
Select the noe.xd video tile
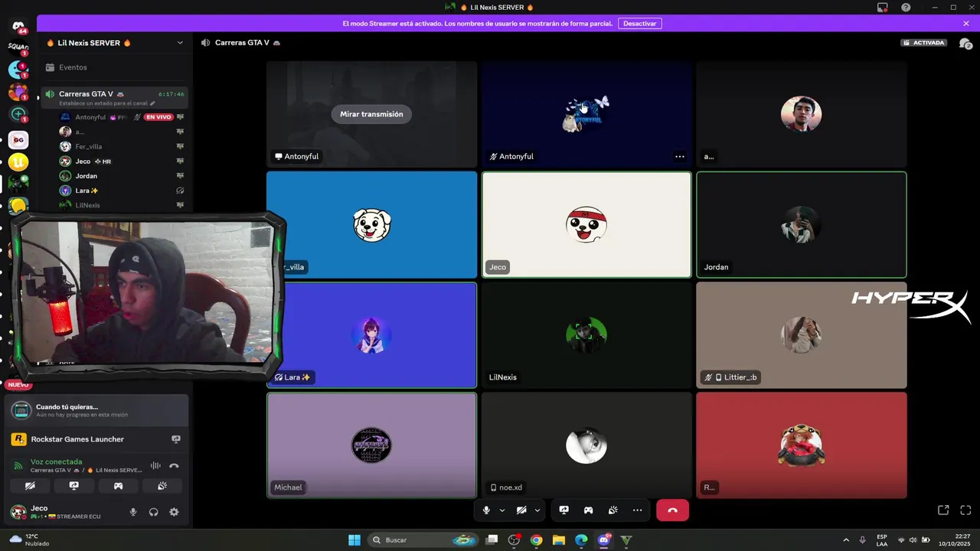pyautogui.click(x=586, y=445)
